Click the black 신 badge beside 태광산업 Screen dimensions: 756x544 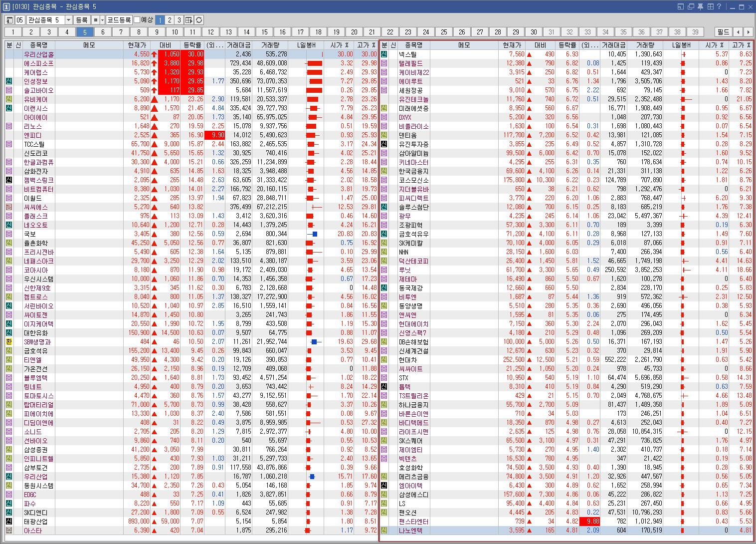[x=9, y=522]
